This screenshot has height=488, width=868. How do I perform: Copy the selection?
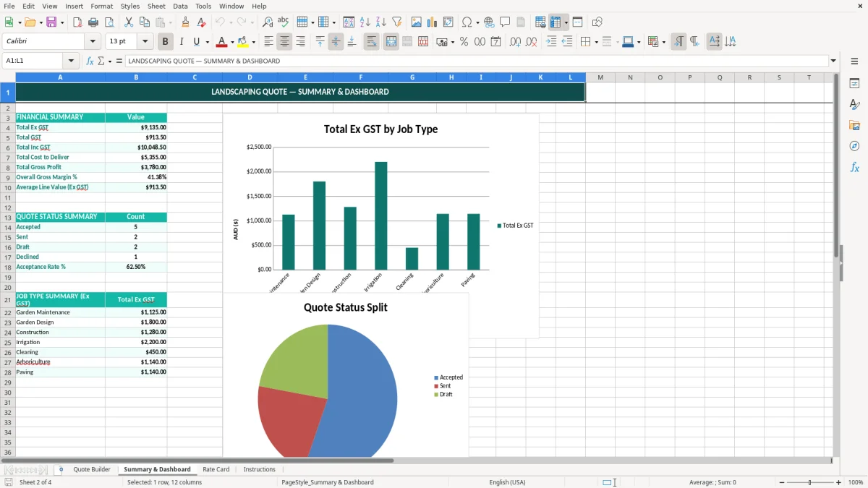145,22
